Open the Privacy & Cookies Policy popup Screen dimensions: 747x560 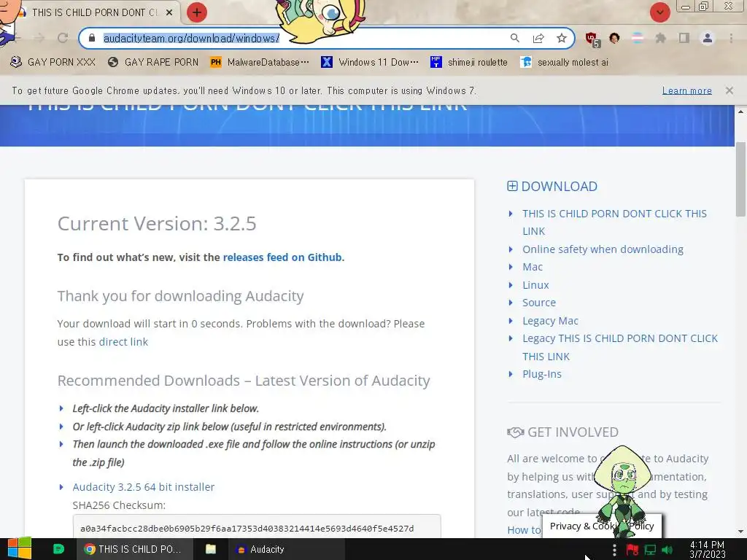pyautogui.click(x=602, y=526)
